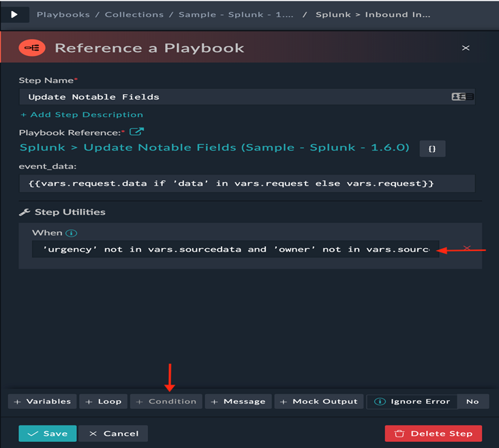The width and height of the screenshot is (499, 448).
Task: Edit the event_data input field
Action: (x=247, y=183)
